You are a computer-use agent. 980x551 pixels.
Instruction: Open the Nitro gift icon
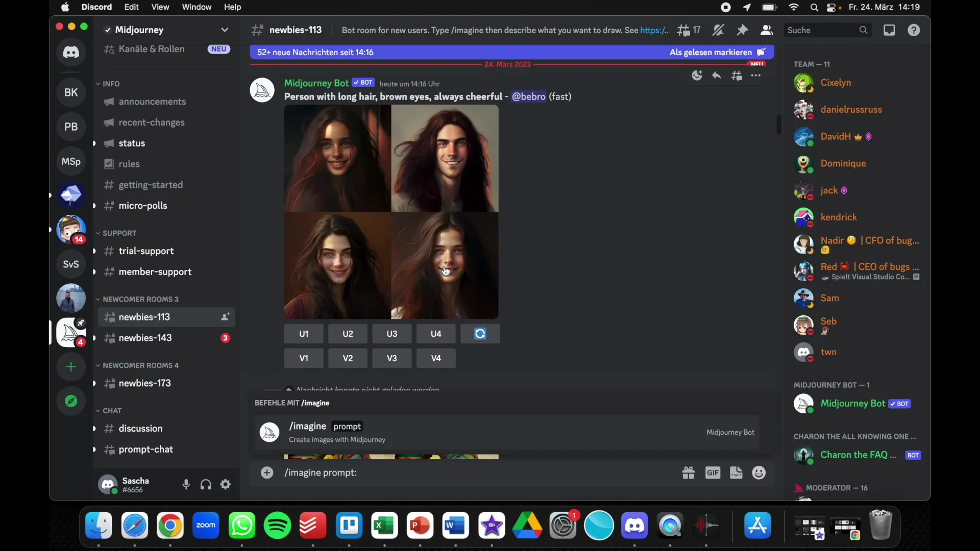point(689,473)
